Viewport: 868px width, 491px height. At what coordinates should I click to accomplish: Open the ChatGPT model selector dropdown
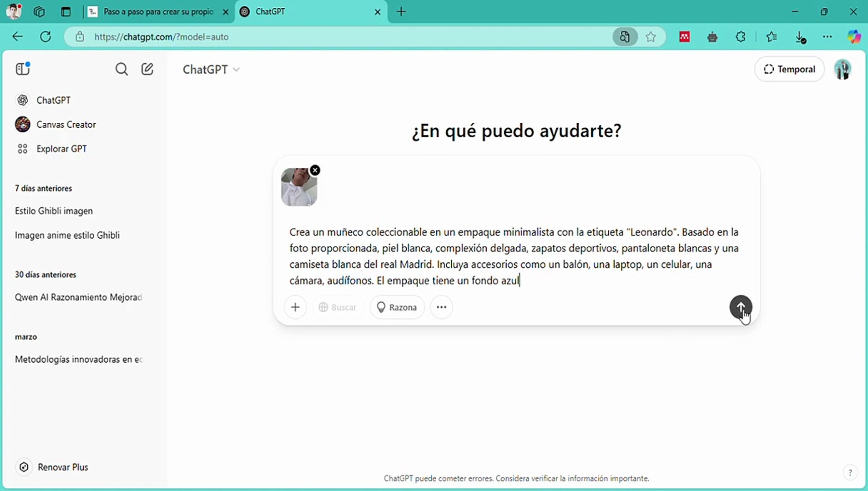[x=211, y=69]
